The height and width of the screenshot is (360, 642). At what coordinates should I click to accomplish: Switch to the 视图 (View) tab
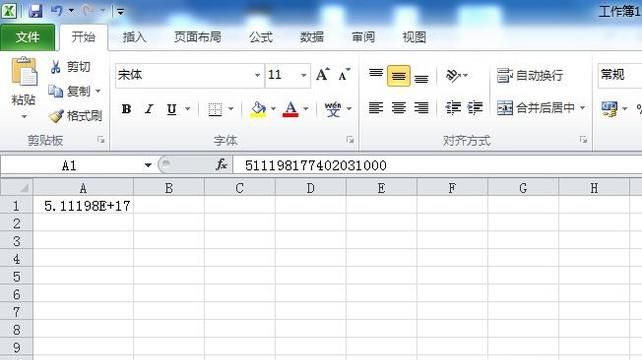point(414,37)
